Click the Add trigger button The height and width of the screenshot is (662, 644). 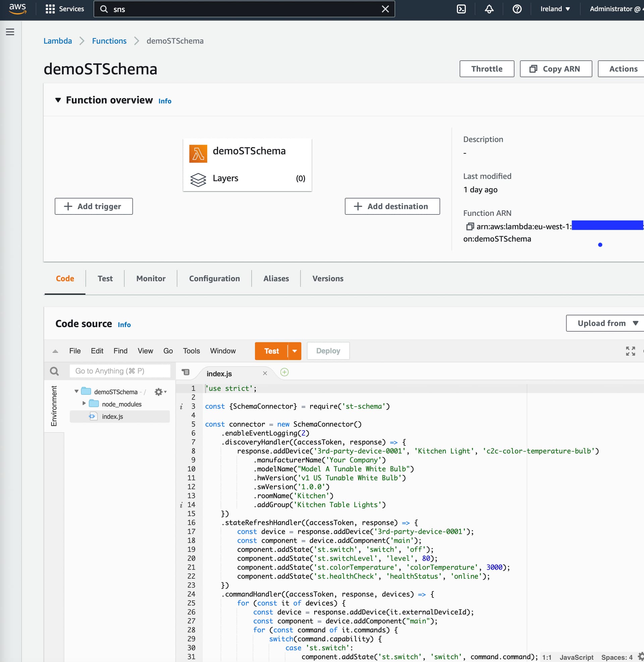94,206
